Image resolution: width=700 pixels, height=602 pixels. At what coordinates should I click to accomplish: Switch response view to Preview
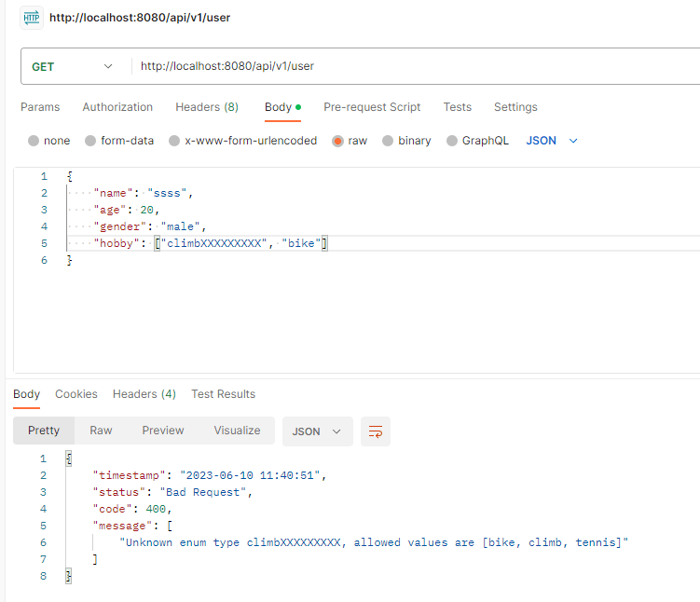(x=163, y=431)
